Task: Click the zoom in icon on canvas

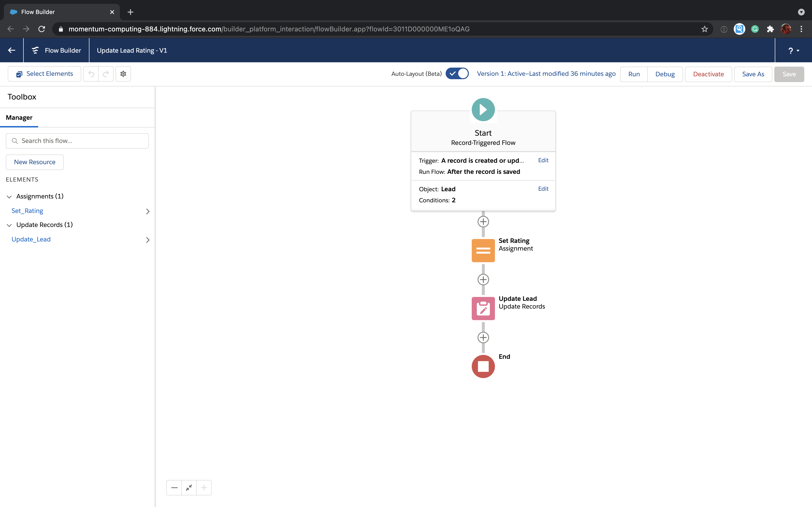Action: 204,487
